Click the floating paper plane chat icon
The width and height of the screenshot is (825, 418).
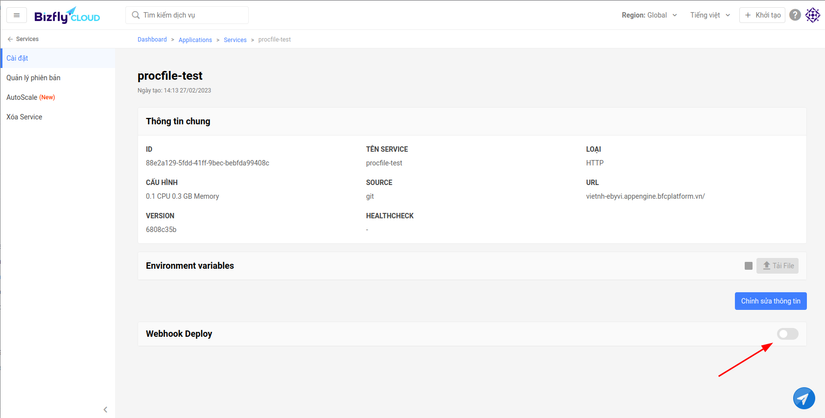pyautogui.click(x=804, y=398)
